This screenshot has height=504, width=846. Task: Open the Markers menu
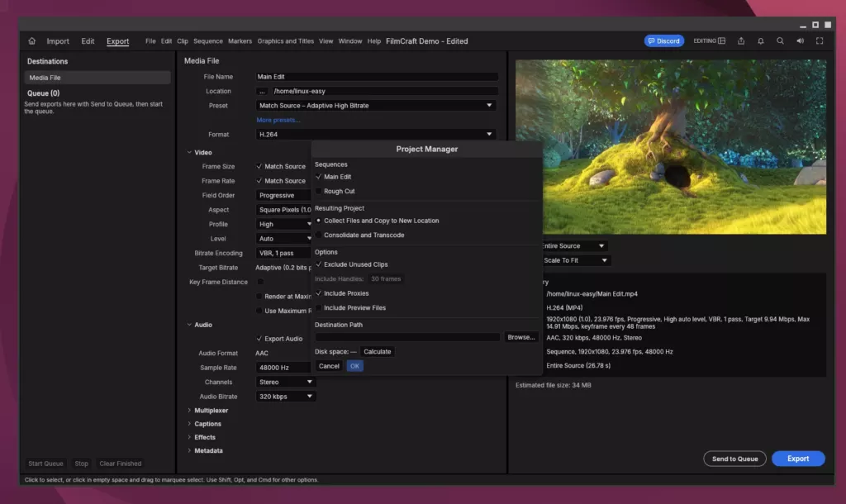(240, 41)
